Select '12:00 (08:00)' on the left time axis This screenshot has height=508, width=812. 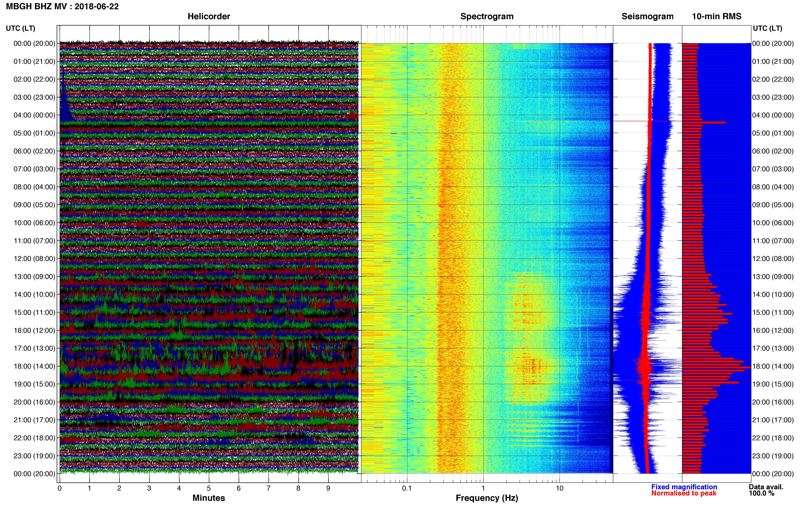(34, 259)
